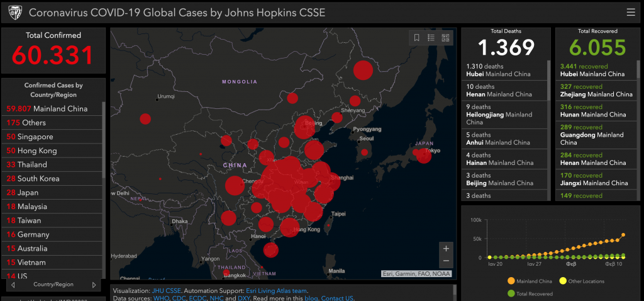The height and width of the screenshot is (301, 644).
Task: Open the Esri Living Atlas team link
Action: point(279,290)
